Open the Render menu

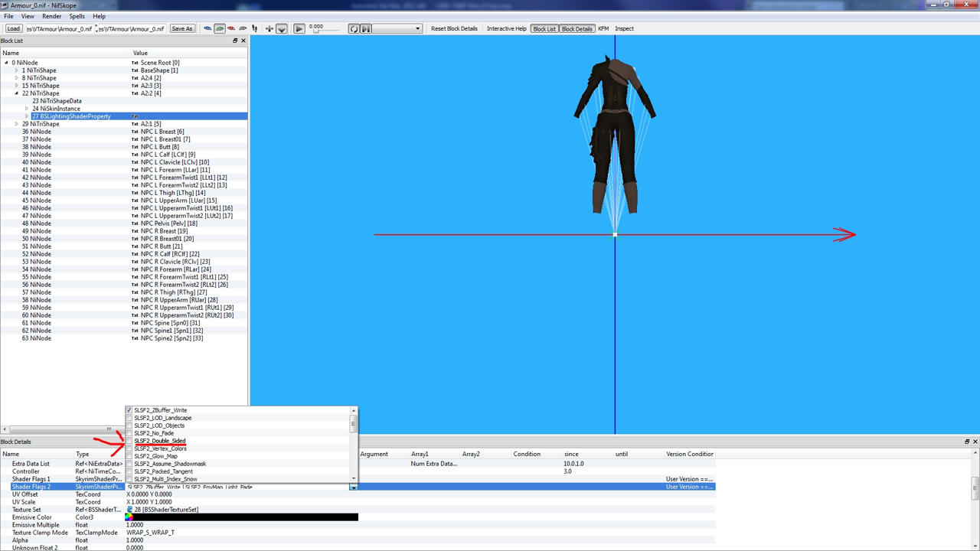click(52, 16)
